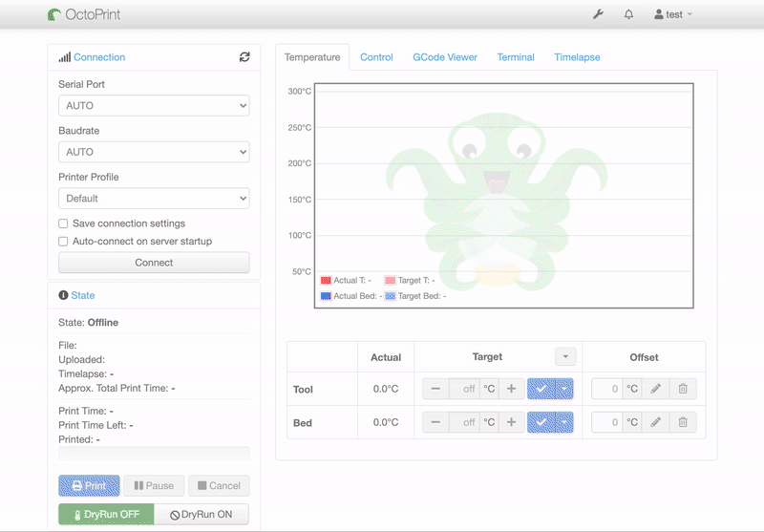Open the Terminal tab

(x=516, y=57)
